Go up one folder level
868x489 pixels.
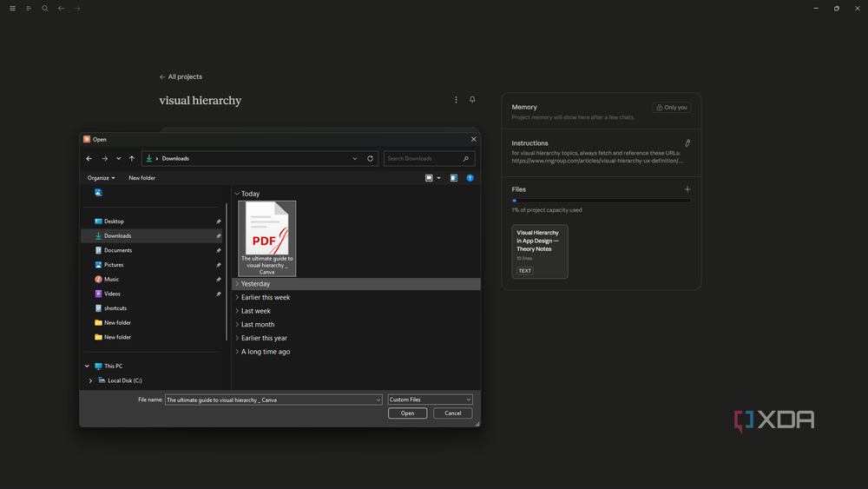click(x=132, y=158)
